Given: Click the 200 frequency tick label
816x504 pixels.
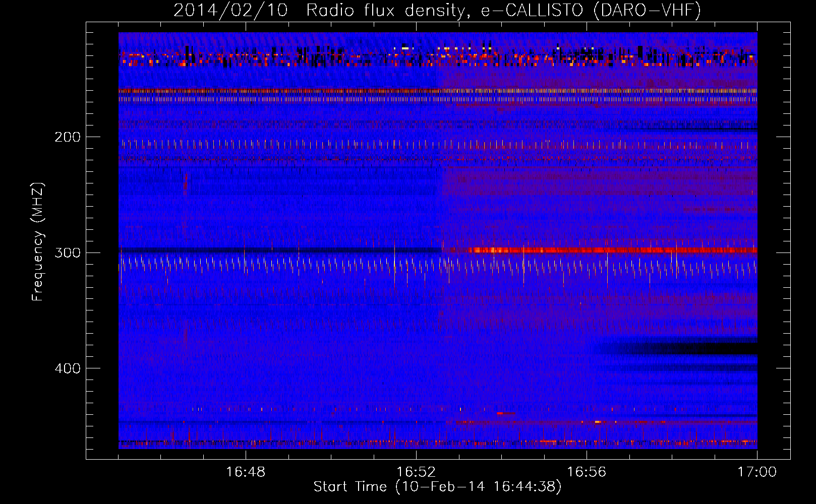Looking at the screenshot, I should tap(68, 137).
